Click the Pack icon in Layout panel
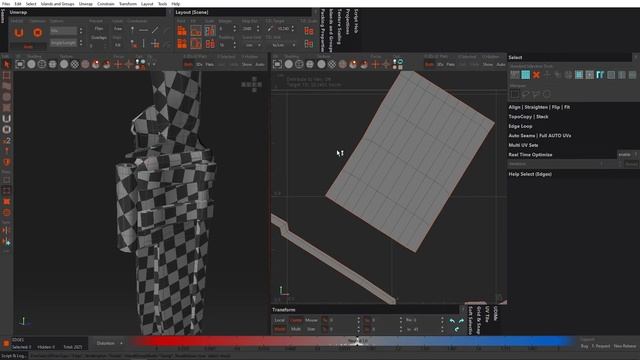Screen dimensions: 640x360 (x=182, y=31)
